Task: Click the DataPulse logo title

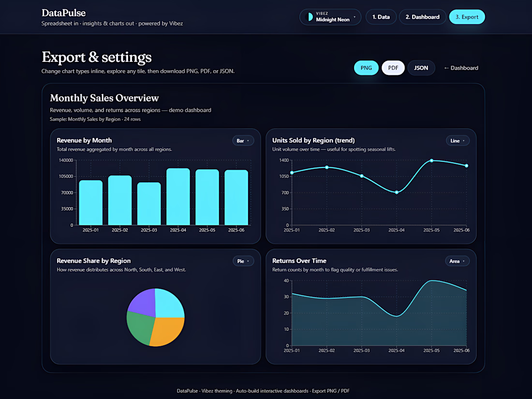Action: tap(63, 13)
